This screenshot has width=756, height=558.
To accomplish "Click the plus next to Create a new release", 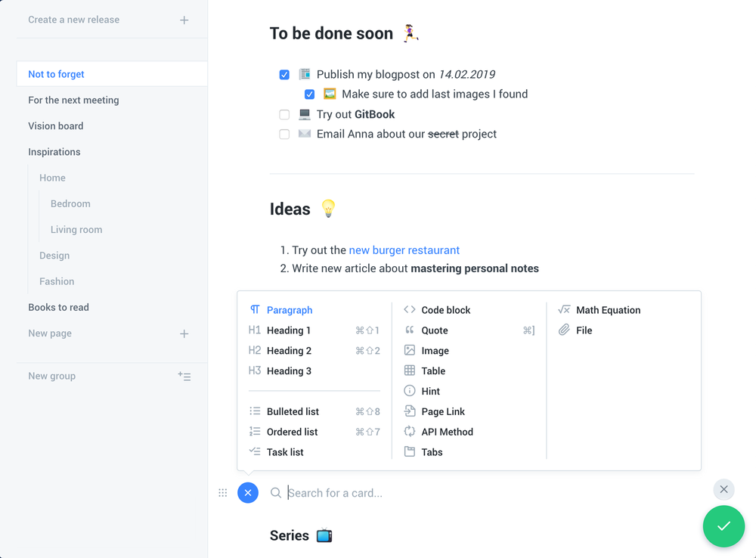I will pyautogui.click(x=184, y=20).
